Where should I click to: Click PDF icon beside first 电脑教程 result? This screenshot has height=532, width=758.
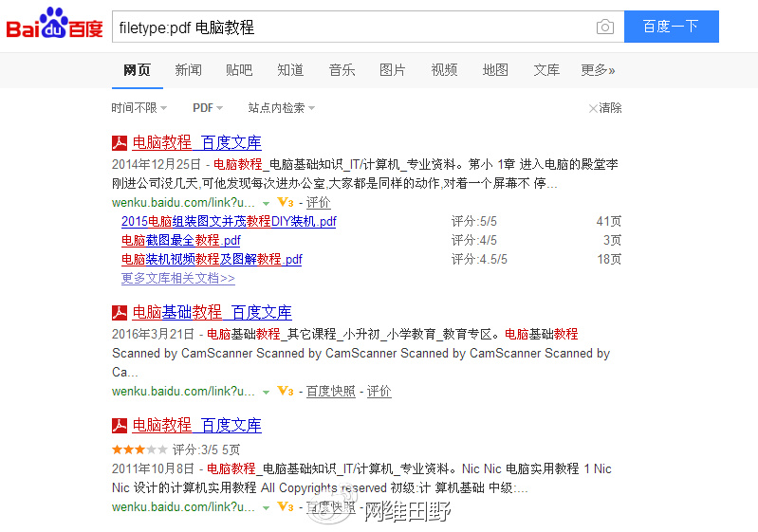point(120,143)
